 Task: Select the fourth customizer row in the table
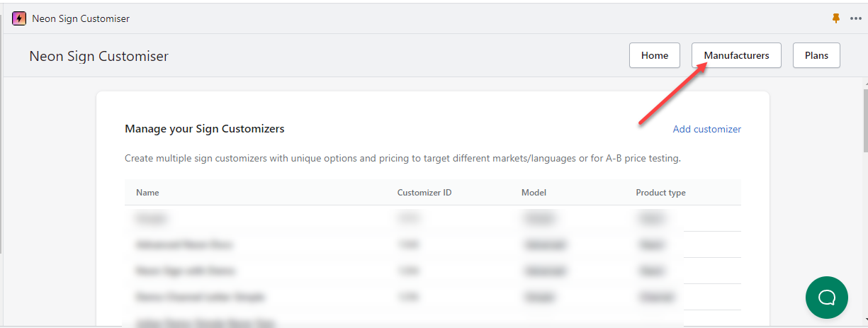[x=432, y=296]
